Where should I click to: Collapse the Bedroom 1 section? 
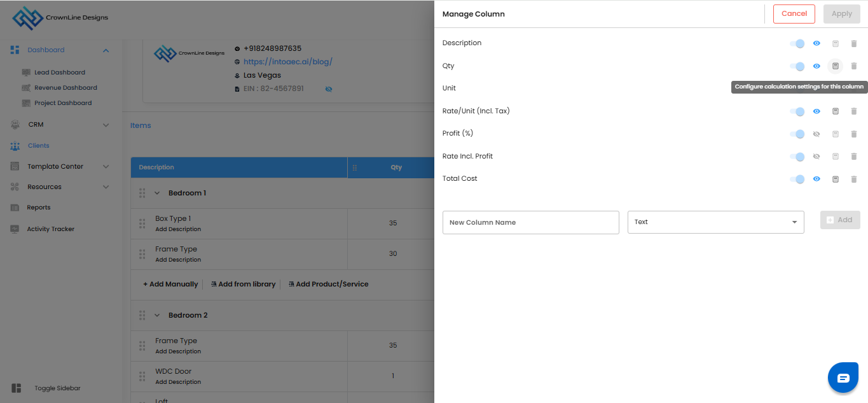coord(157,193)
